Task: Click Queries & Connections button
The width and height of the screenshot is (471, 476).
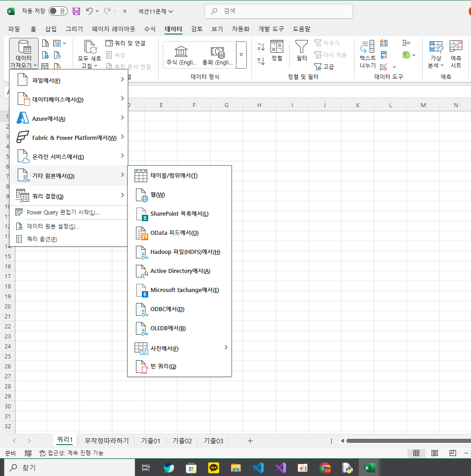Action: 125,43
